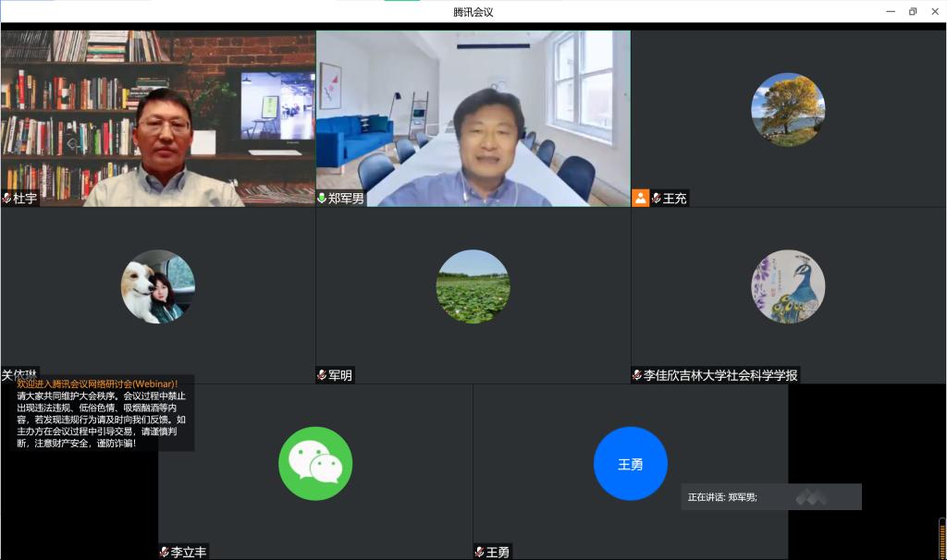Click 关依琳's dog photo avatar
Screen dimensions: 947x560
click(x=158, y=286)
